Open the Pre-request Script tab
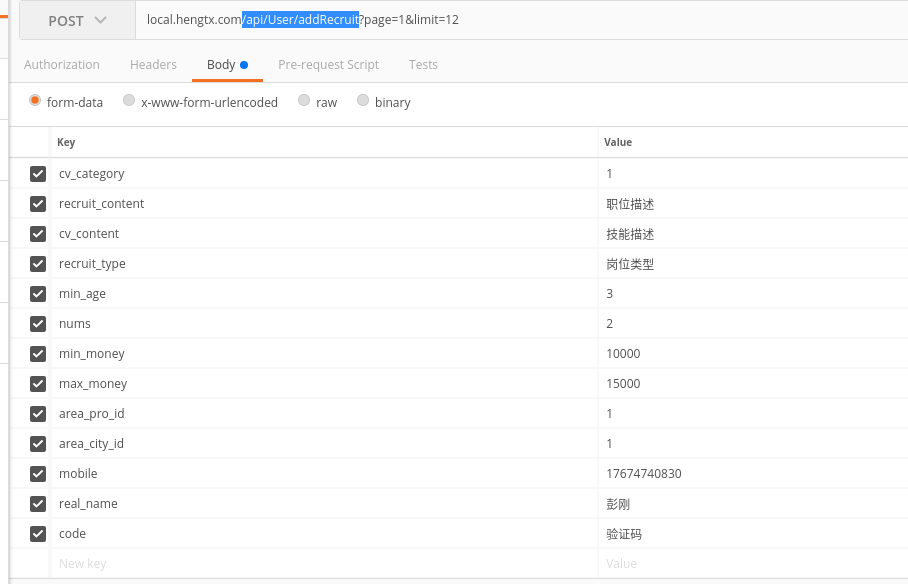 [328, 64]
